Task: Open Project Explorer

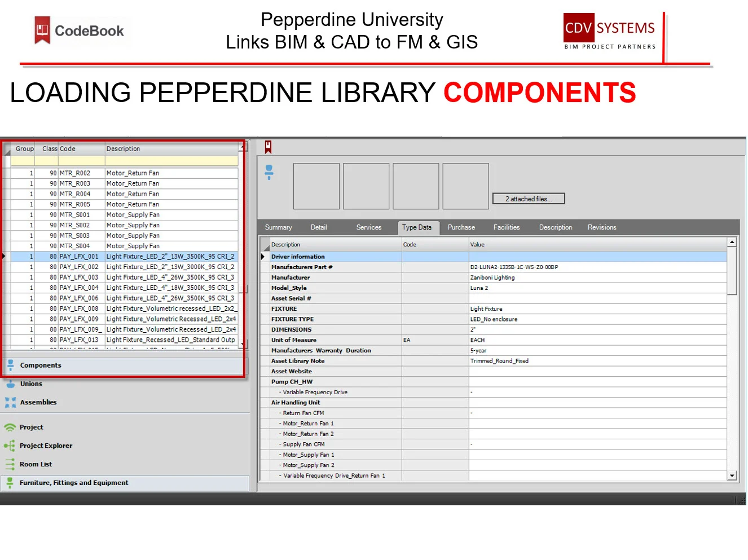Action: (x=46, y=446)
